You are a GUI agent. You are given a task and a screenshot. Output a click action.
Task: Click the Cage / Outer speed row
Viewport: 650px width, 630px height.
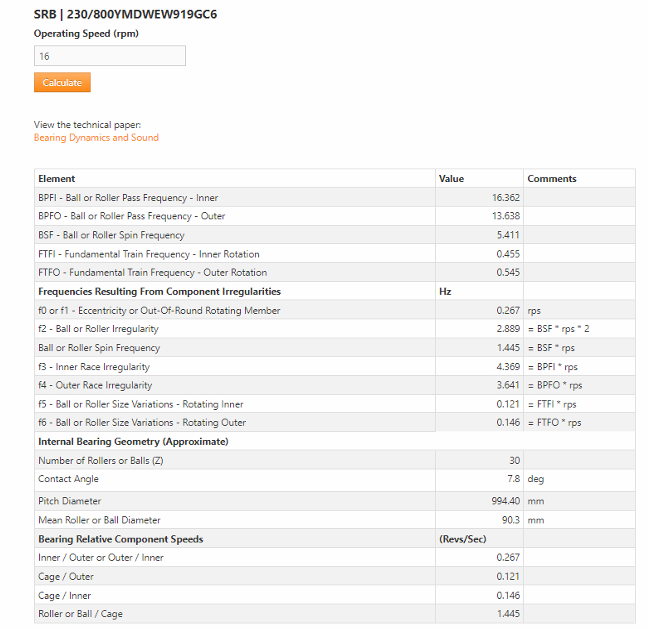click(x=66, y=576)
